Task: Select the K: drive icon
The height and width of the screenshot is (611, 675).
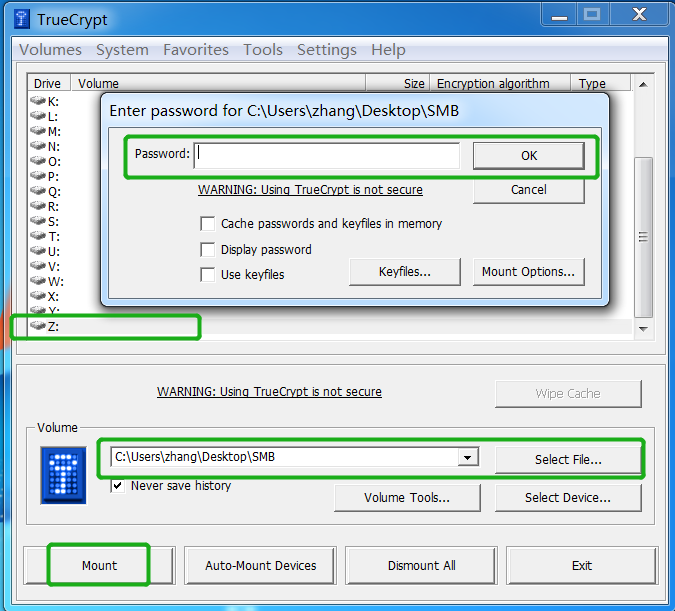Action: click(38, 101)
